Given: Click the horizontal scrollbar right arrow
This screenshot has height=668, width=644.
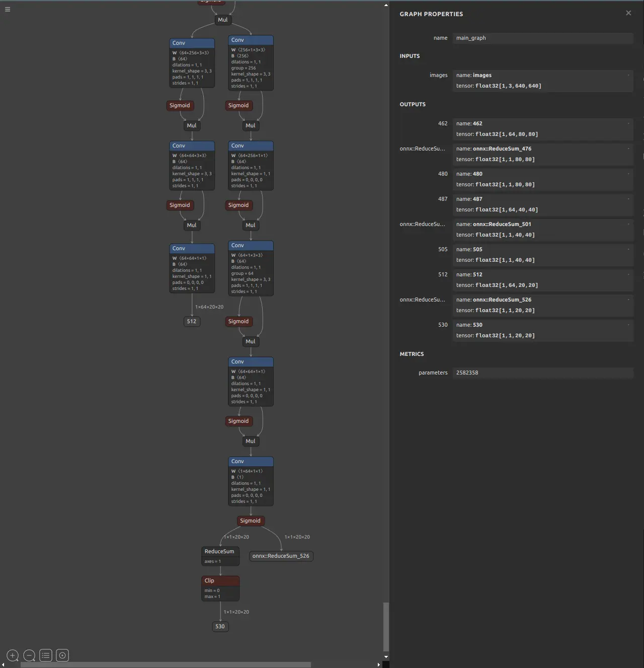Looking at the screenshot, I should click(x=379, y=664).
